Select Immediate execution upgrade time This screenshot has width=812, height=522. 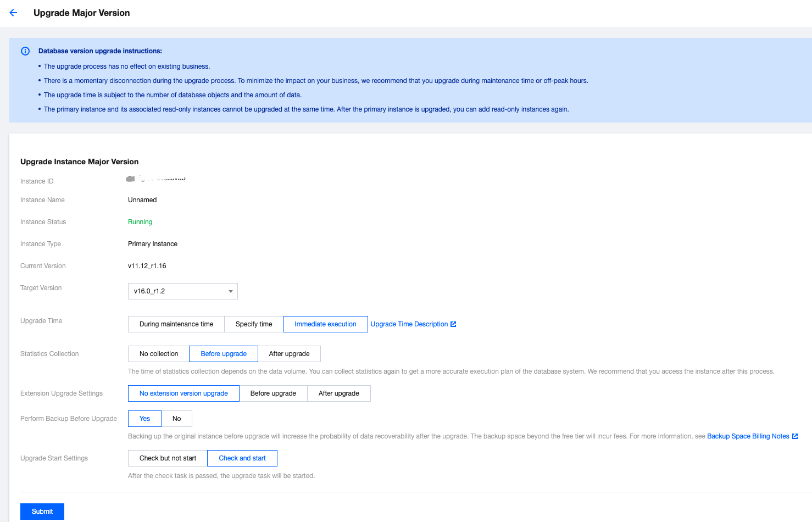point(325,324)
